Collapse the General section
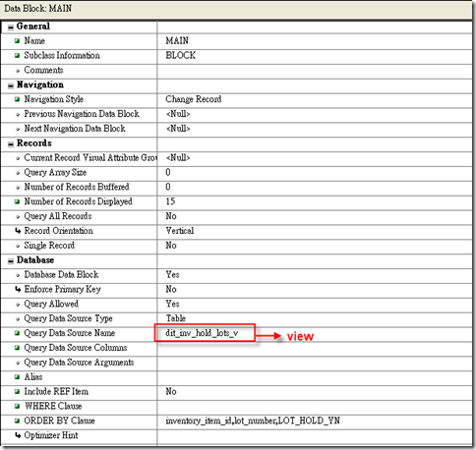Screen dimensions: 476x450 point(11,28)
